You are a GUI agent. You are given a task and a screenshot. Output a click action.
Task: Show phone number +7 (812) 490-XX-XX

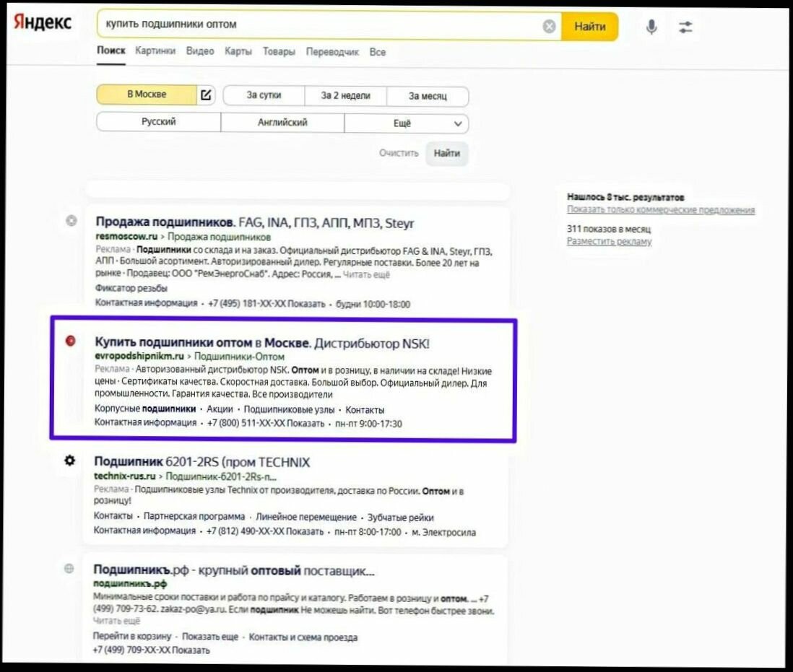[x=265, y=531]
